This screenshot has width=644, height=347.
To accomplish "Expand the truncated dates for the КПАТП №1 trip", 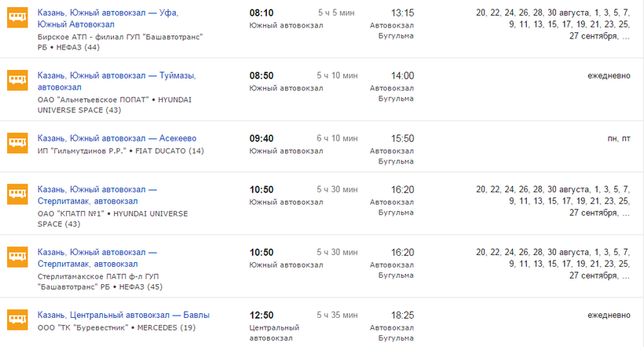I will 625,213.
